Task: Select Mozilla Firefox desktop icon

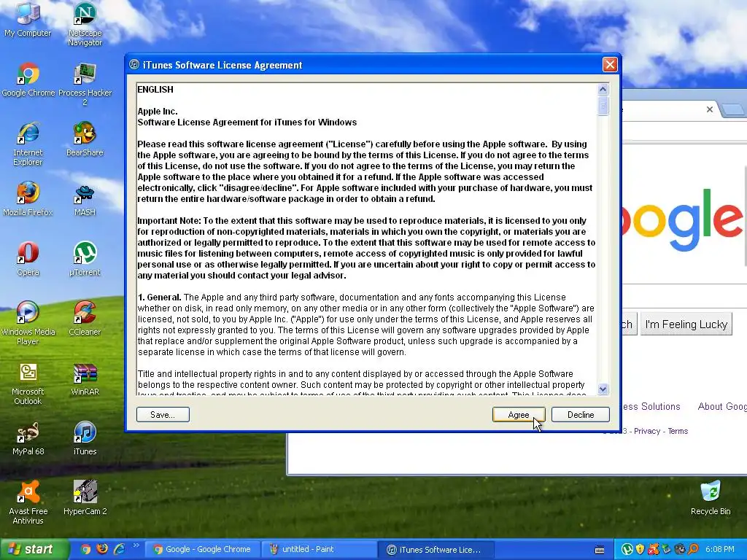Action: 28,199
